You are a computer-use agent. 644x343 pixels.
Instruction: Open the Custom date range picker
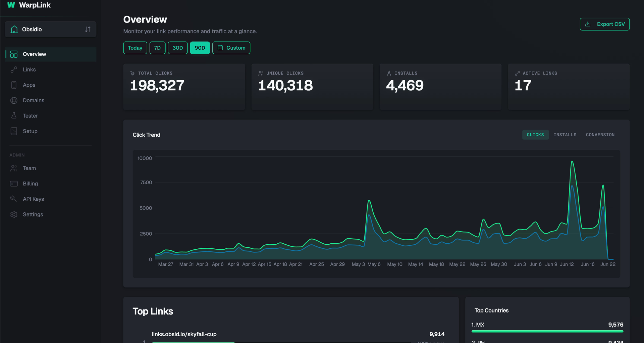tap(231, 48)
